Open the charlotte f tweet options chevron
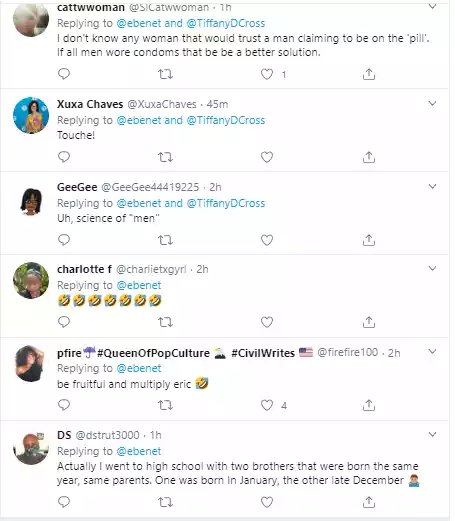This screenshot has width=455, height=521. click(x=432, y=269)
